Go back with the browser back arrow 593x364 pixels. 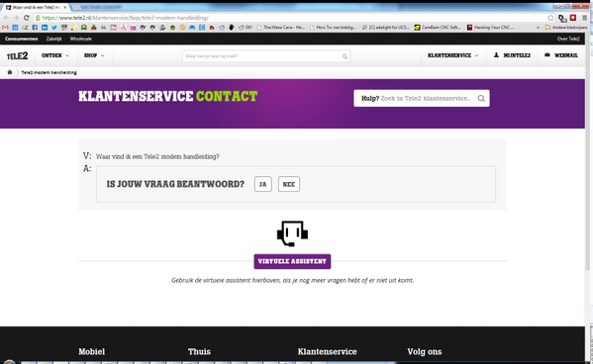point(6,18)
